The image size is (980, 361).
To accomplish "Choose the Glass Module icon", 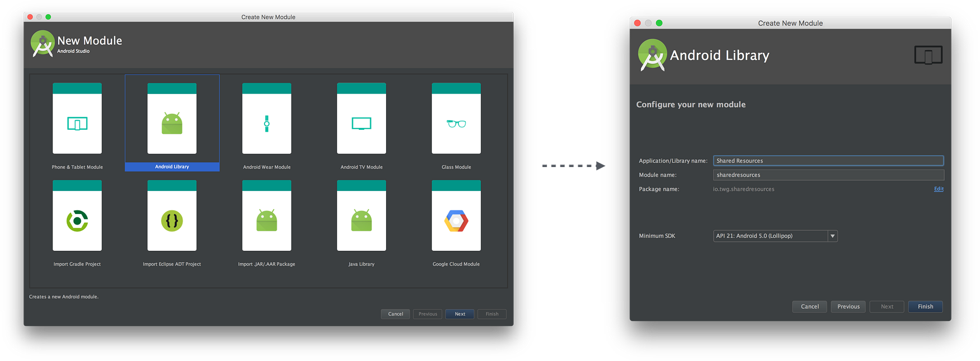I will click(456, 119).
